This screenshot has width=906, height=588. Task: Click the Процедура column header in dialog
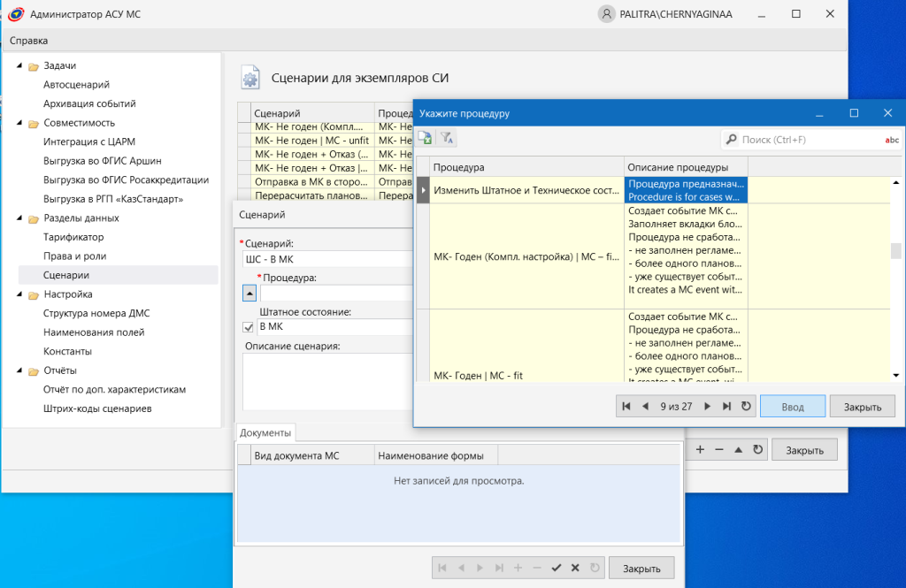coord(527,167)
